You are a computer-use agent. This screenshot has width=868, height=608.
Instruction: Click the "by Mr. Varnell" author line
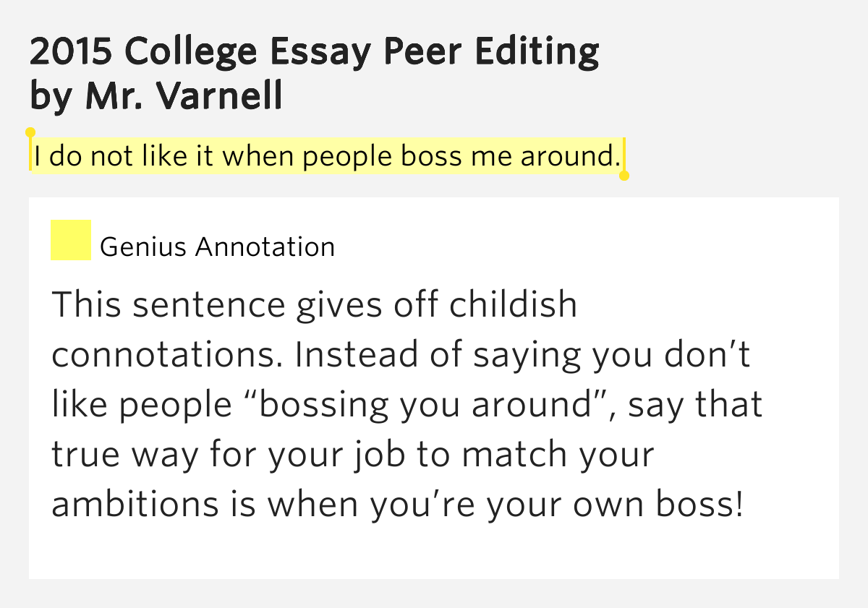[x=156, y=95]
